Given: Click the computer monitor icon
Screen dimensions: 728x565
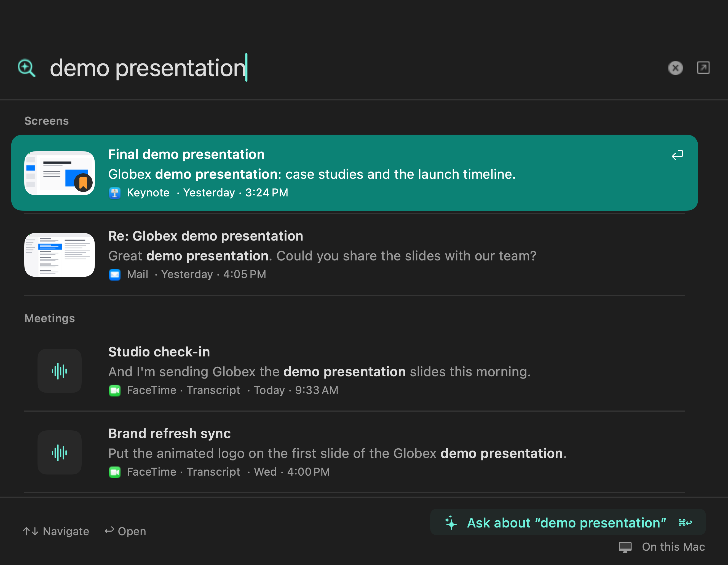Looking at the screenshot, I should pyautogui.click(x=625, y=547).
